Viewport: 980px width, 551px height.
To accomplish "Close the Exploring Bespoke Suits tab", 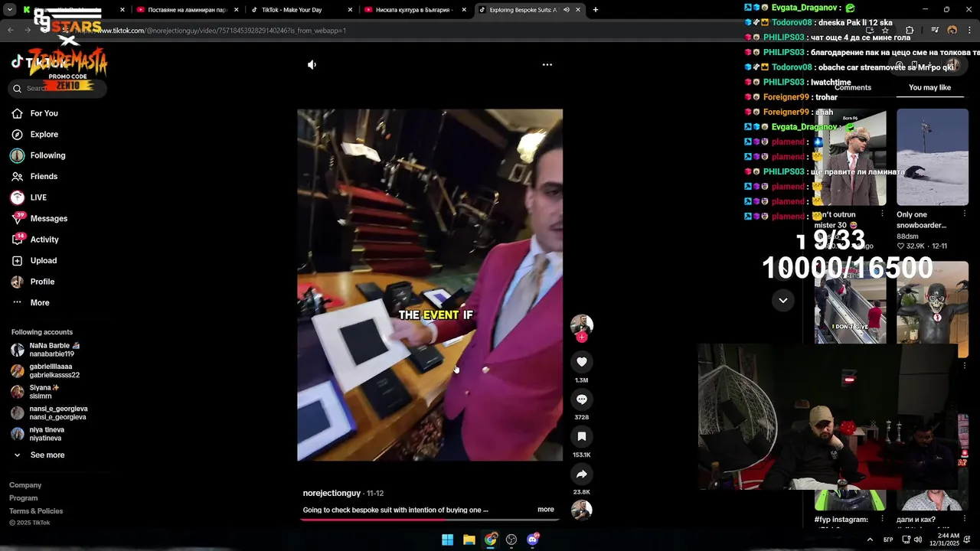I will click(578, 10).
